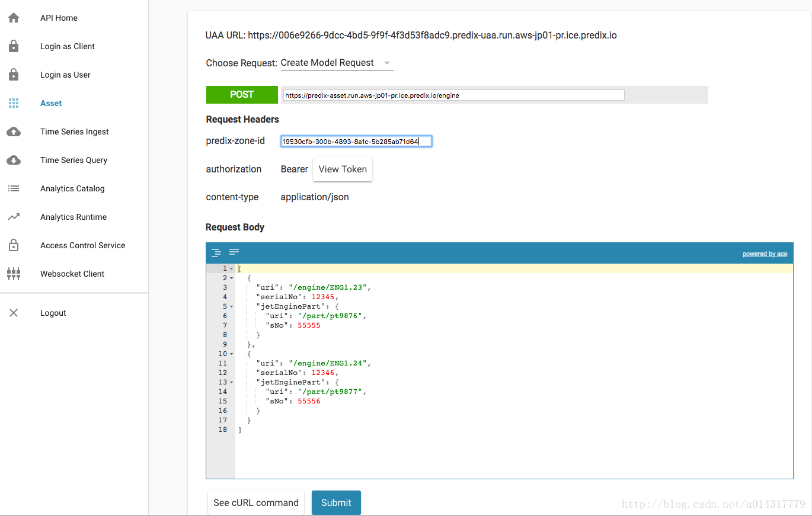Open Time Series Ingest page
Viewport: 812px width, 516px height.
[x=75, y=132]
